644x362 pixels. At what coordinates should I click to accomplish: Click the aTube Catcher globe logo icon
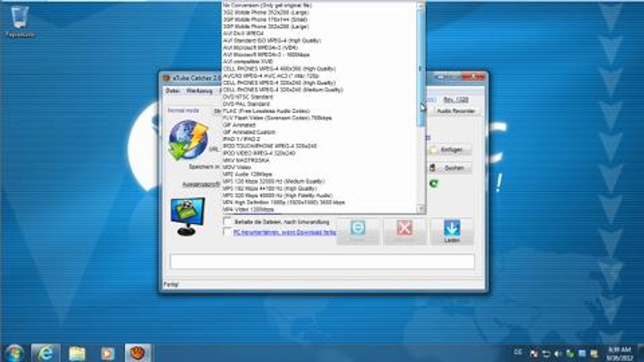[188, 139]
